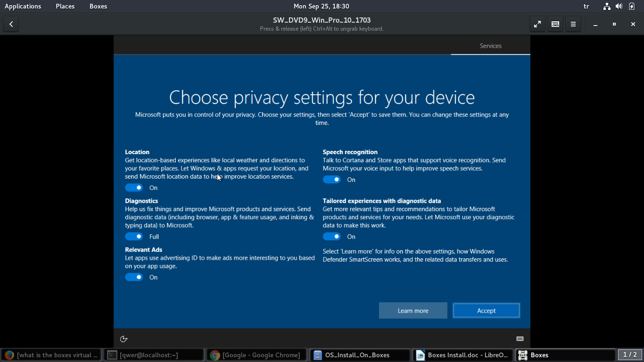Screen dimensions: 644x362
Task: Open the network status icon in top bar
Action: [x=607, y=6]
